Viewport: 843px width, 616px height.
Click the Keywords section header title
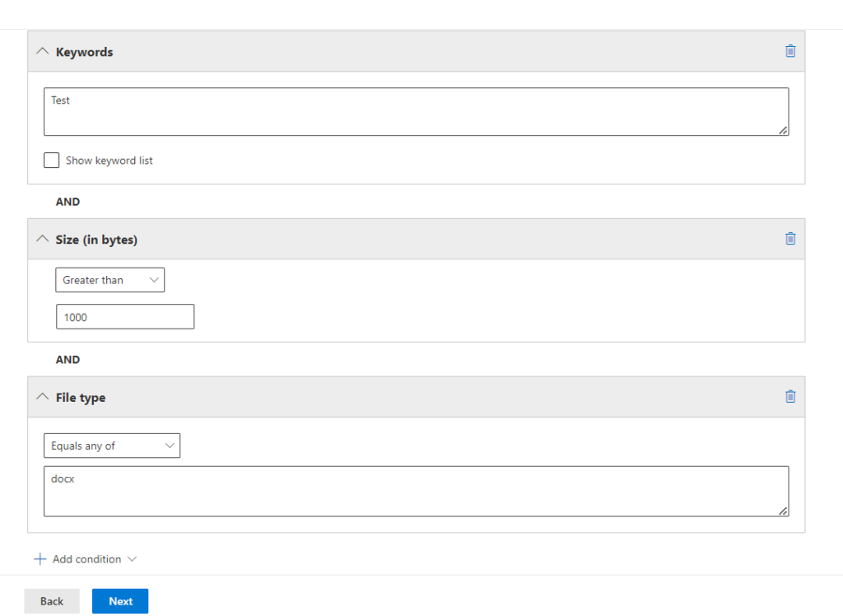coord(85,52)
